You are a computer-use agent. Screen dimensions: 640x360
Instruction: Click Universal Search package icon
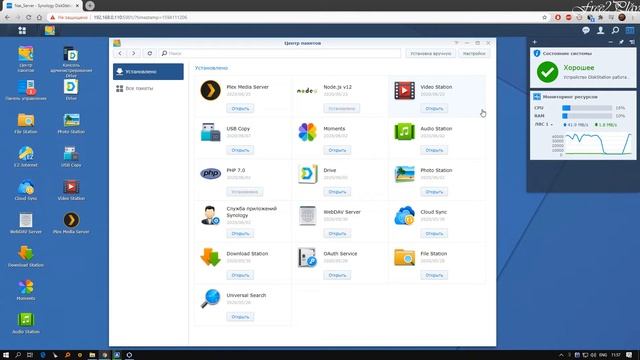point(211,299)
